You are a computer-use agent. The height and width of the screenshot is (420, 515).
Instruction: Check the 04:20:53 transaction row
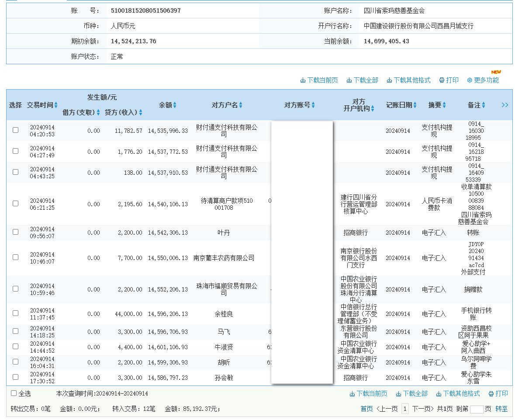[x=15, y=130]
